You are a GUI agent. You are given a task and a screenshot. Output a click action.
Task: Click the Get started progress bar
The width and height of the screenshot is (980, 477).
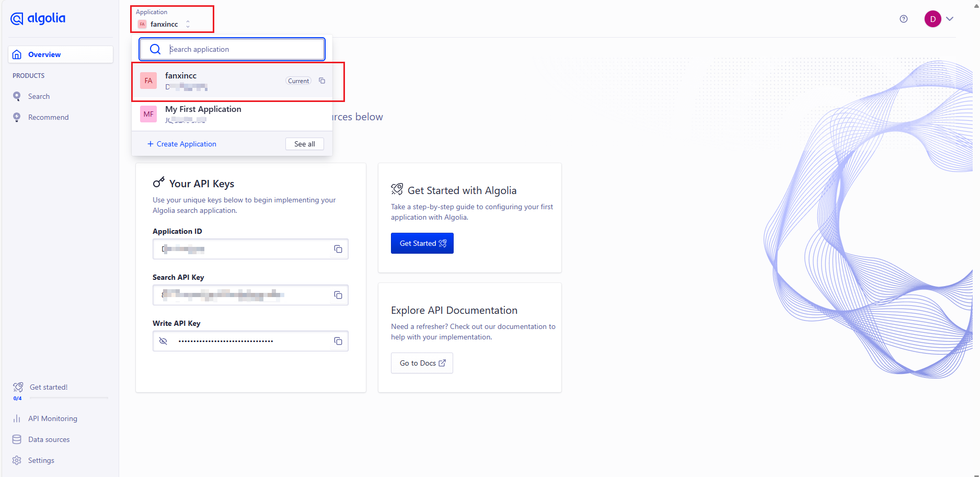tap(68, 398)
